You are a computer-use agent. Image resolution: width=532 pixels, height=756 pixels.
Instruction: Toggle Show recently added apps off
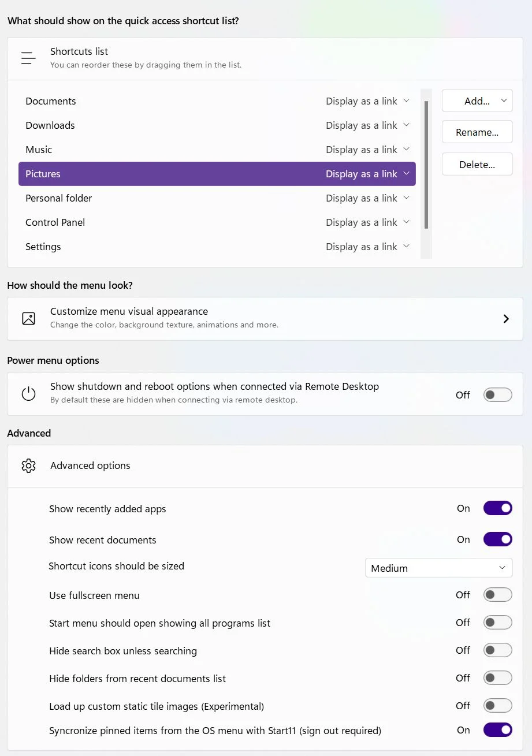pyautogui.click(x=498, y=508)
